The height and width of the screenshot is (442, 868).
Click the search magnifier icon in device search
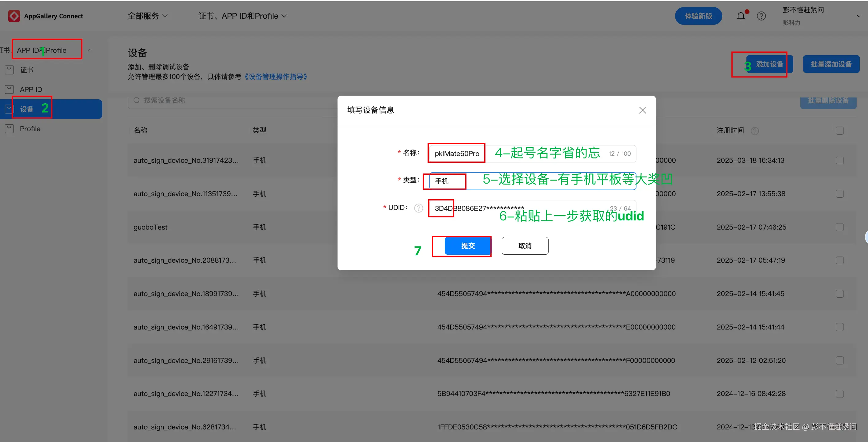(x=137, y=101)
